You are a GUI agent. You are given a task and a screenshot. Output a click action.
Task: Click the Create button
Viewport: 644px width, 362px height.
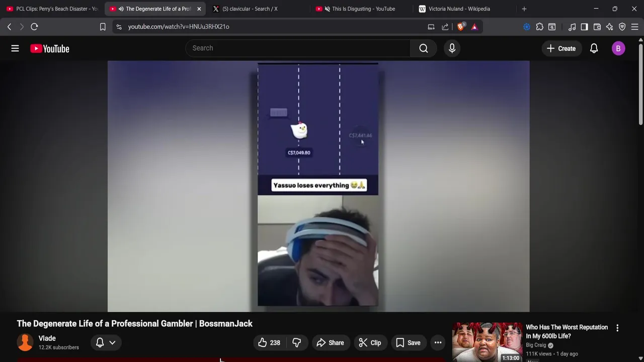(x=561, y=48)
